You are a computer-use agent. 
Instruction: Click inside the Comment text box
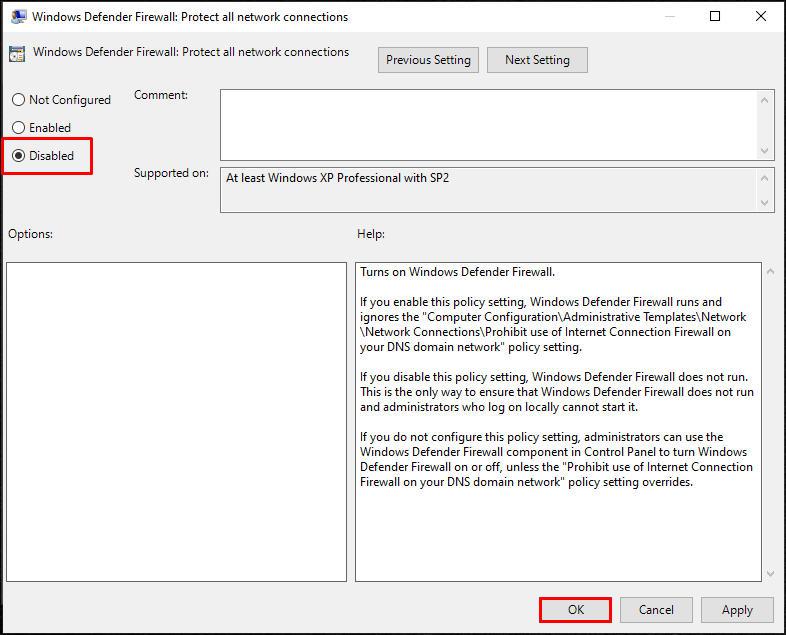coord(489,125)
